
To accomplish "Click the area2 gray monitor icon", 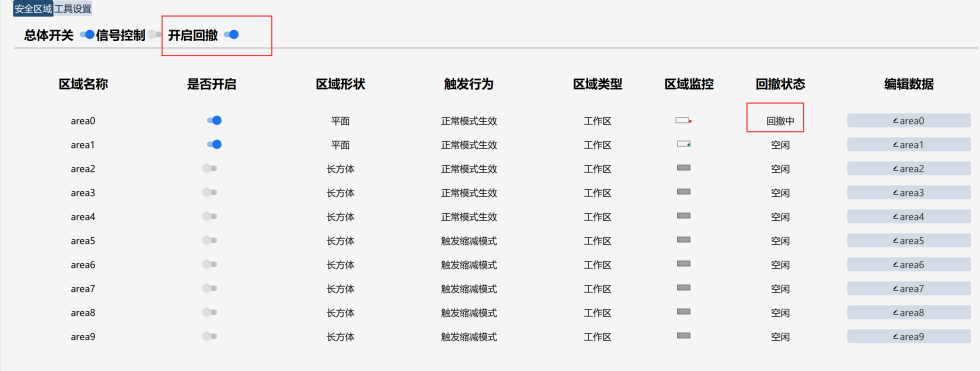I will pyautogui.click(x=684, y=168).
